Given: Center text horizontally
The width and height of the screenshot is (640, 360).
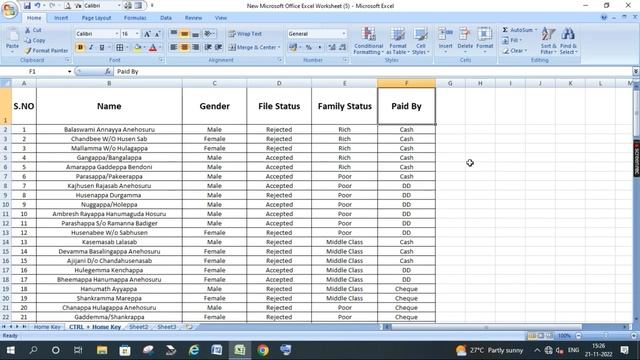Looking at the screenshot, I should [184, 48].
